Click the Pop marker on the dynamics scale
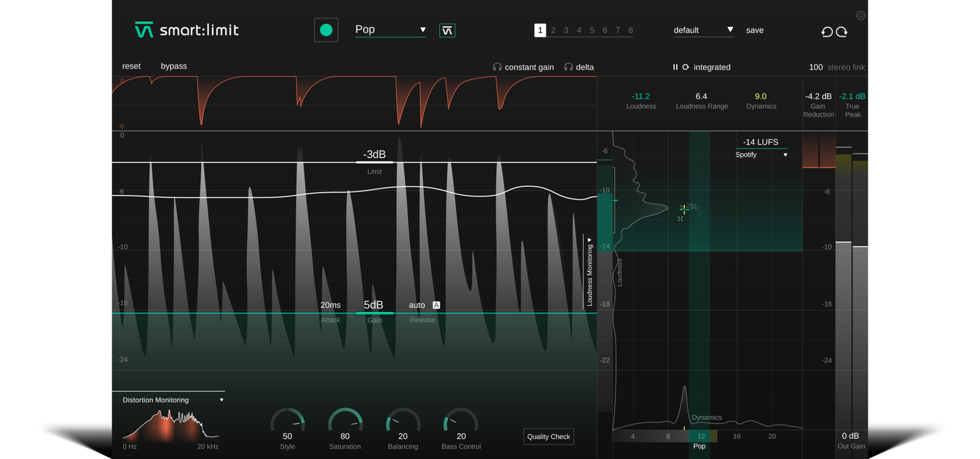Screen dimensions: 980x459 click(699, 446)
